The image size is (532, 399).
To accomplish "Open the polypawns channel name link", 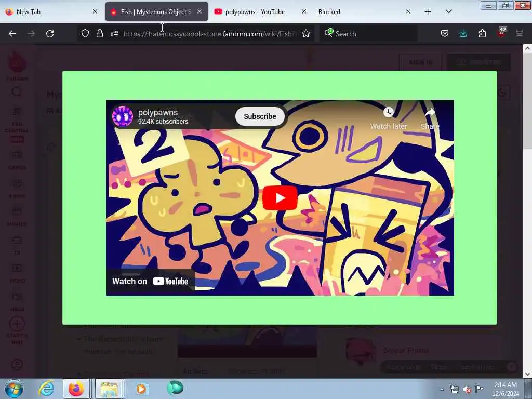I will point(158,112).
